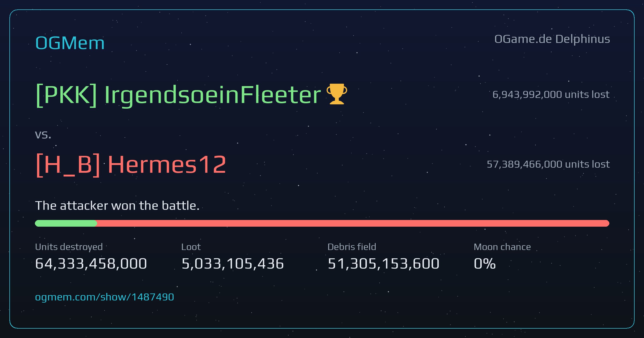The width and height of the screenshot is (644, 338).
Task: Click the gold trophy icon
Action: (x=337, y=94)
